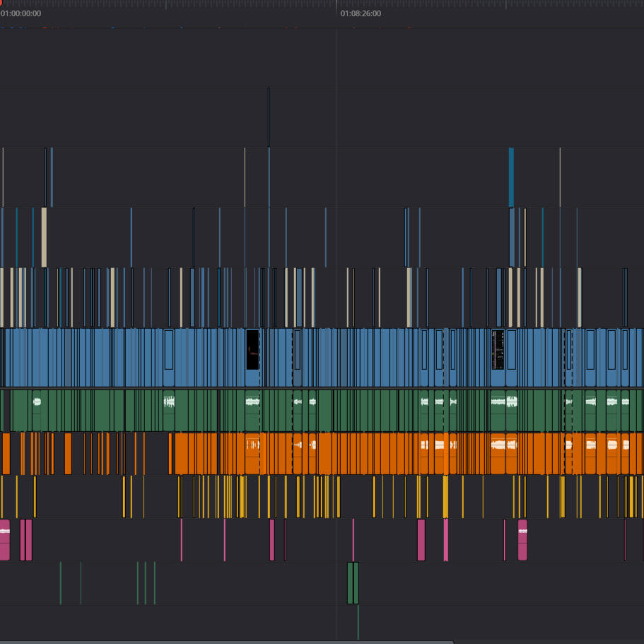Screen dimensions: 644x644
Task: Select the wide pink clip right of center
Action: (x=421, y=540)
